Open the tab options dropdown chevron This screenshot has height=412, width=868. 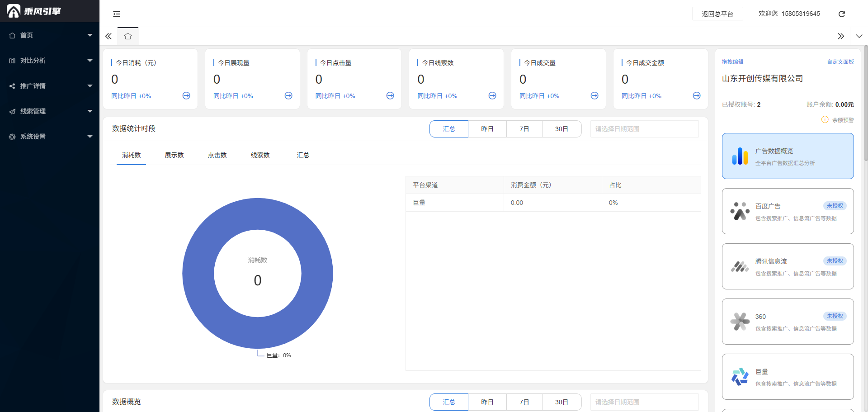(859, 36)
